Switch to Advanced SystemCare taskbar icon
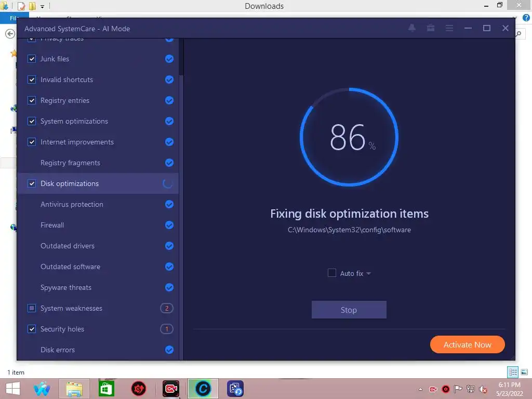The image size is (532, 399). [203, 389]
